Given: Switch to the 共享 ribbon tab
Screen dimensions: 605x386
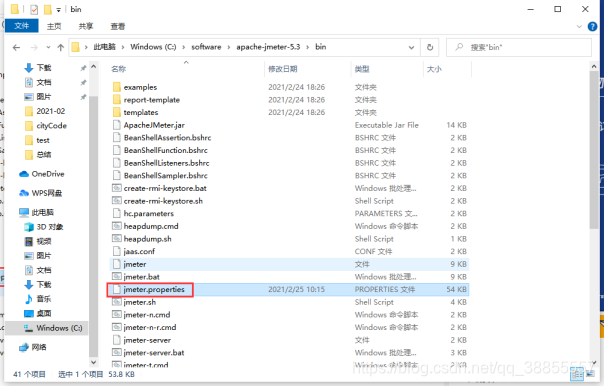Looking at the screenshot, I should coord(86,26).
